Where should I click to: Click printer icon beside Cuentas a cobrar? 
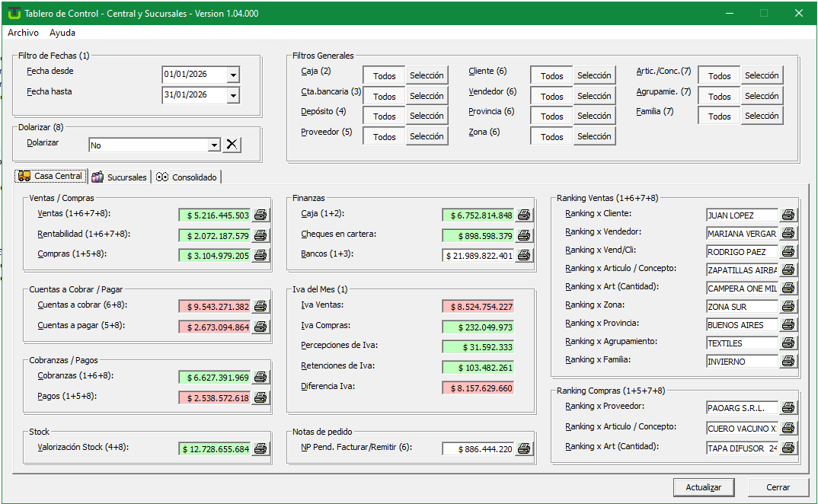click(x=260, y=306)
